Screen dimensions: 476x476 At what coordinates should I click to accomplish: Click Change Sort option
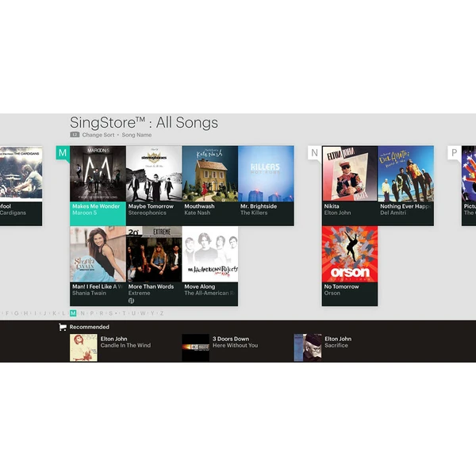[x=98, y=135]
